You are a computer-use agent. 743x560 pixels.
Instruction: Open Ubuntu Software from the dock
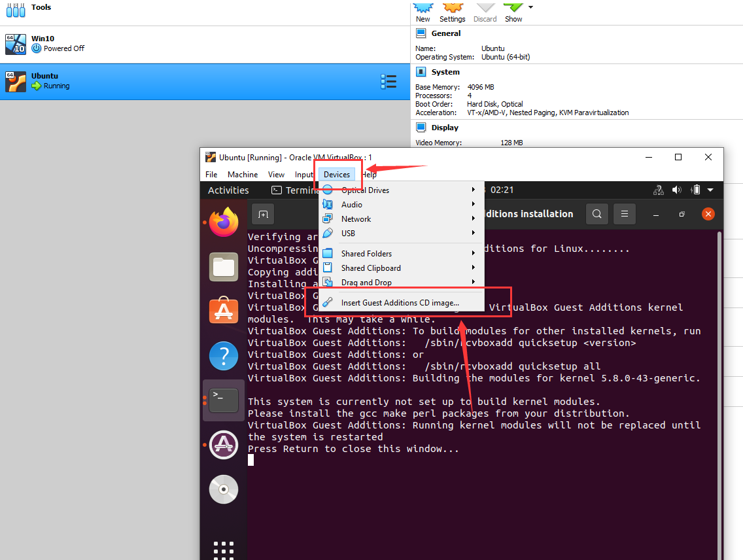tap(224, 310)
